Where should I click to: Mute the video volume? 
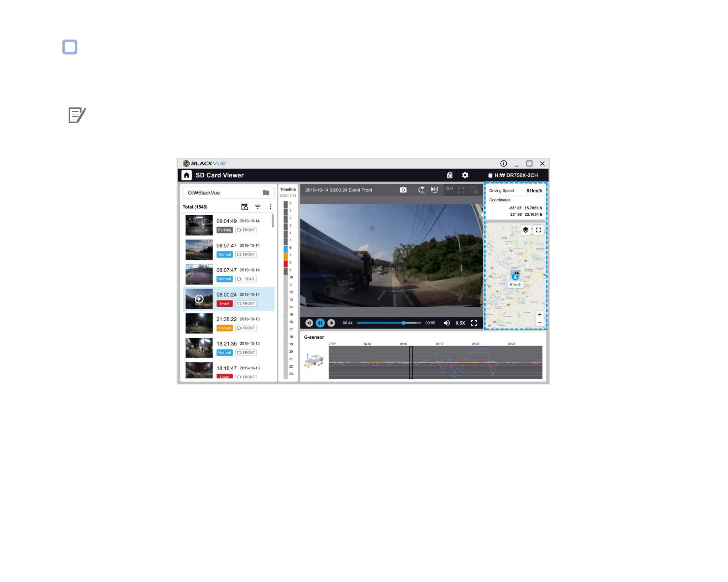pos(447,323)
